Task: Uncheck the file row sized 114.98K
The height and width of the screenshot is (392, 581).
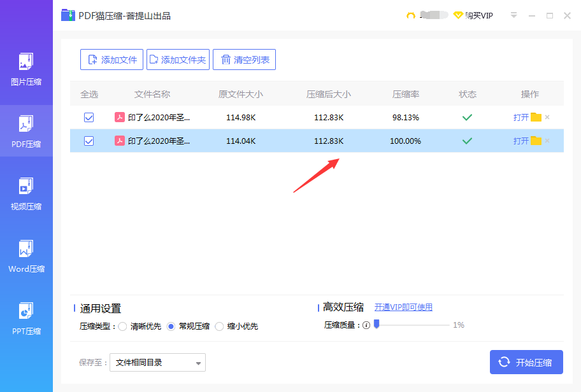Action: pos(89,117)
